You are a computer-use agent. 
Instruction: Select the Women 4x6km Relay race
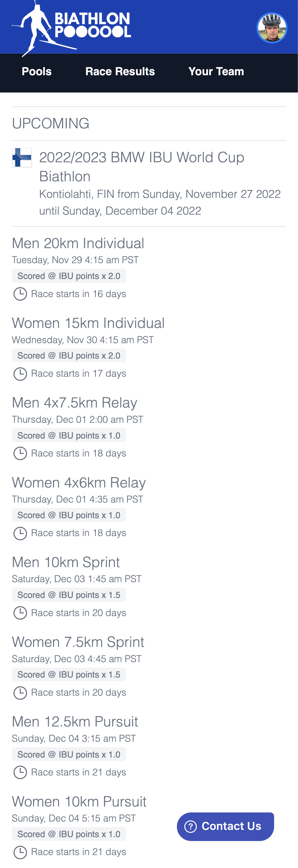tap(79, 483)
